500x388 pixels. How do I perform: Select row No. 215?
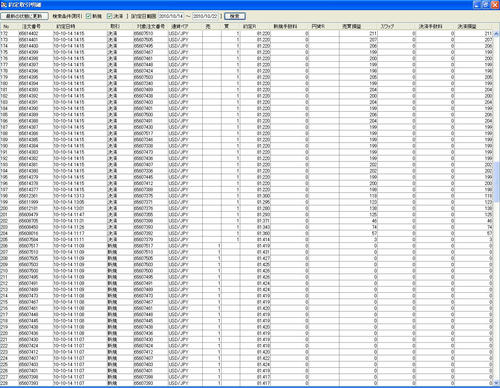(x=247, y=302)
